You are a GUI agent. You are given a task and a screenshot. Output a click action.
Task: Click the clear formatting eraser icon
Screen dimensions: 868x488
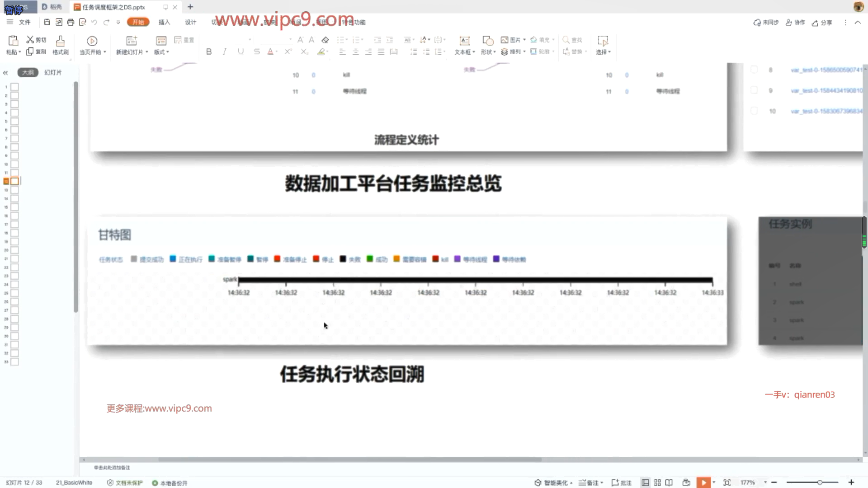click(x=325, y=40)
